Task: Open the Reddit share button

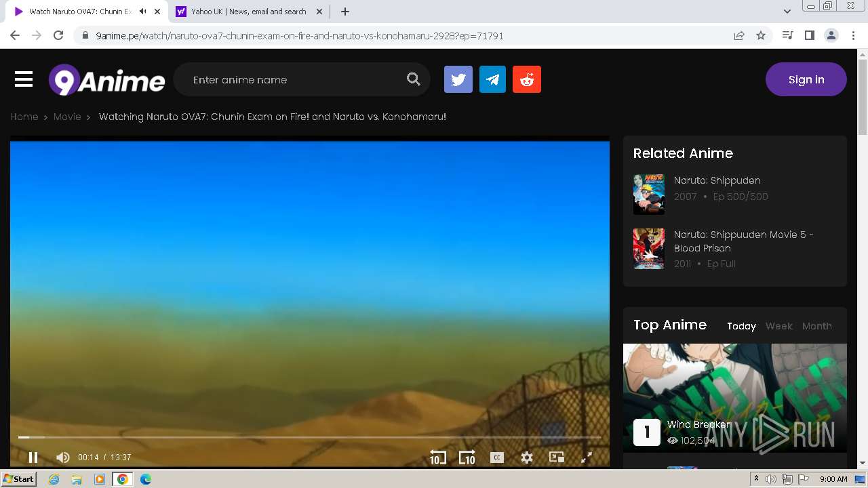Action: pyautogui.click(x=527, y=79)
